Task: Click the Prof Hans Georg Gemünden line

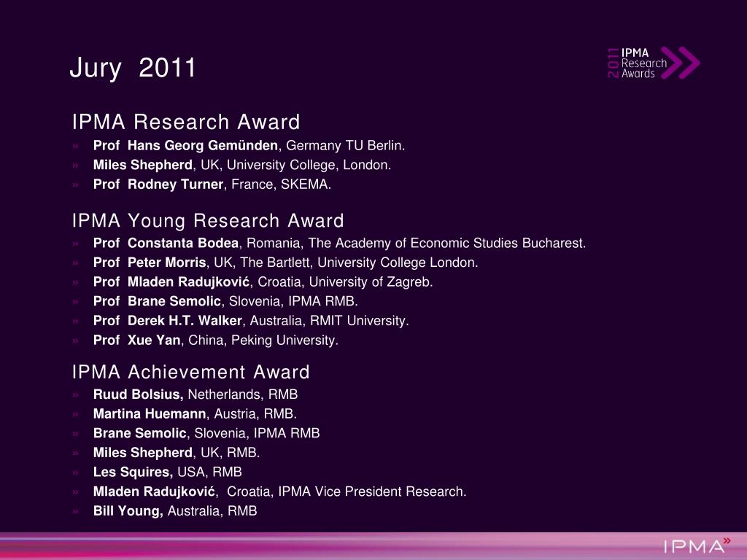Action: (249, 146)
